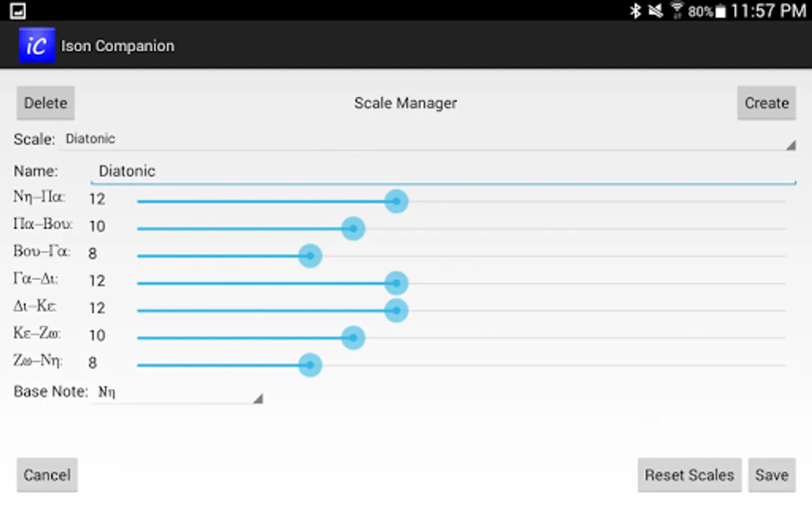This screenshot has width=812, height=508.
Task: Click the Νη–Πα slider handle
Action: click(396, 202)
